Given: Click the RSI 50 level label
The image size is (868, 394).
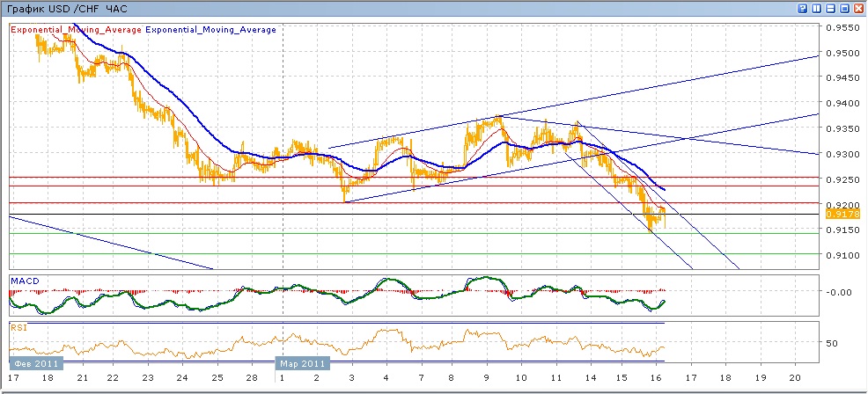Looking at the screenshot, I should pyautogui.click(x=831, y=343).
